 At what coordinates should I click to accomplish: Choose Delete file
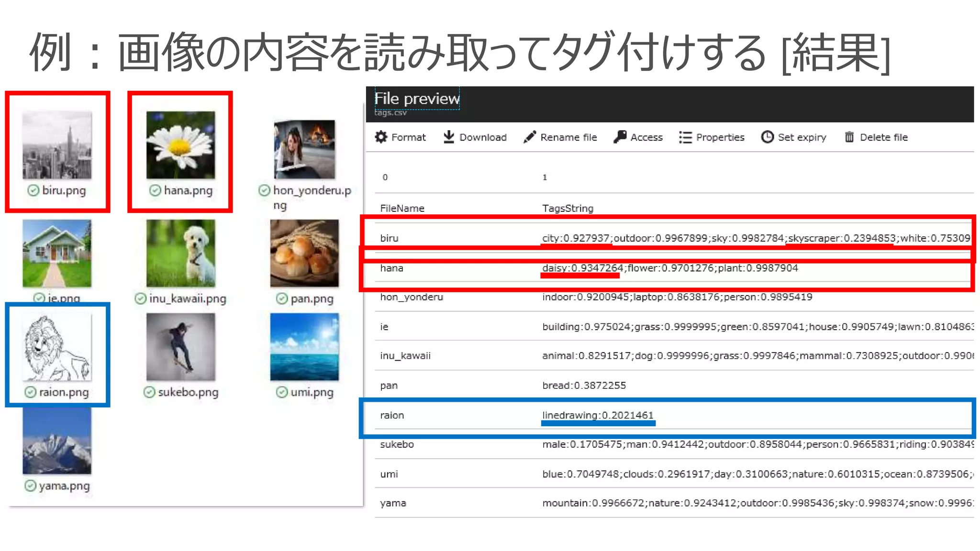876,137
